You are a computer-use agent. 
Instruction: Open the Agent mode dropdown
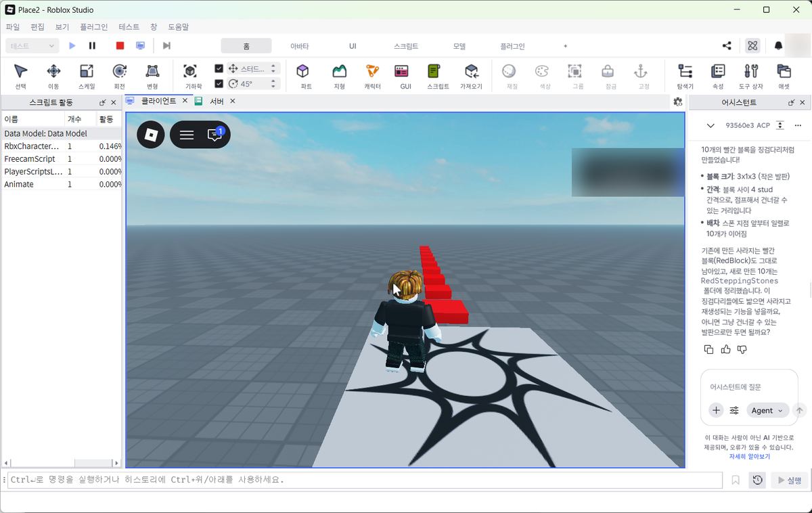[767, 410]
